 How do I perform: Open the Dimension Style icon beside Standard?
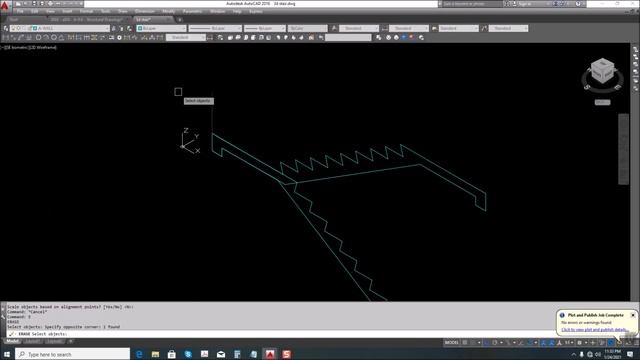(x=210, y=38)
